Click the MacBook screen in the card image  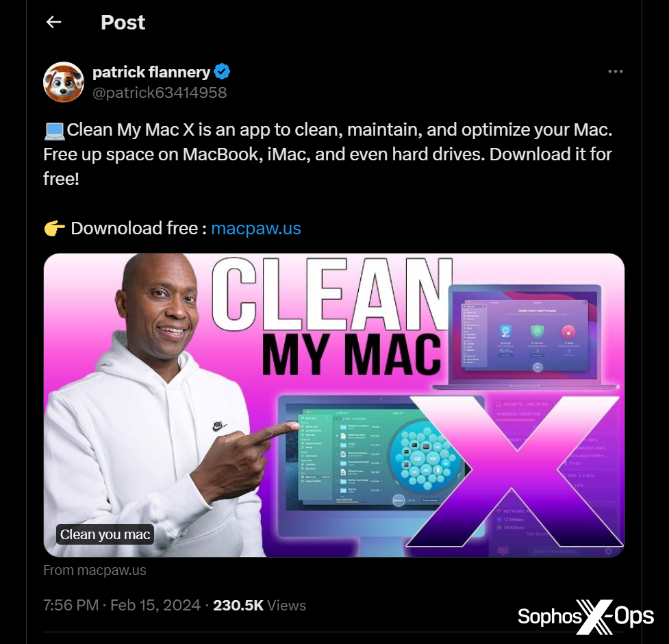point(525,334)
